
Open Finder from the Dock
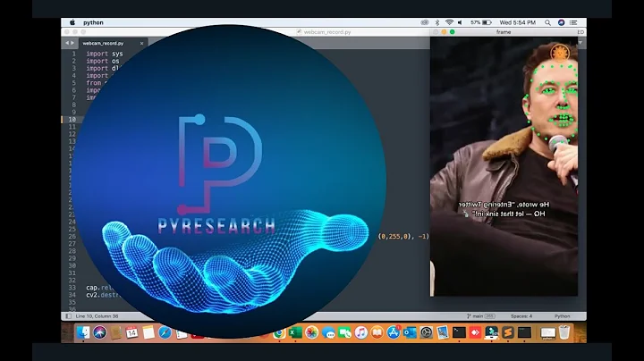pos(83,332)
